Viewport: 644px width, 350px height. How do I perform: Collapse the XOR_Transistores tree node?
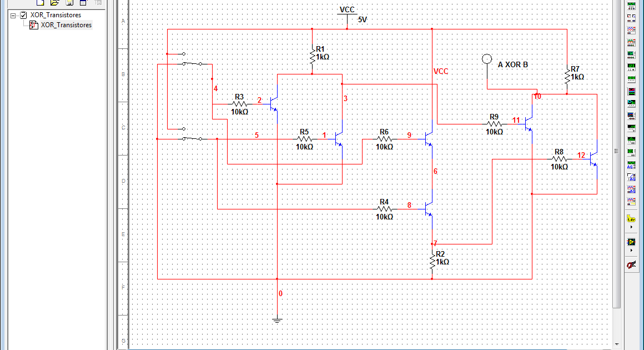[13, 15]
